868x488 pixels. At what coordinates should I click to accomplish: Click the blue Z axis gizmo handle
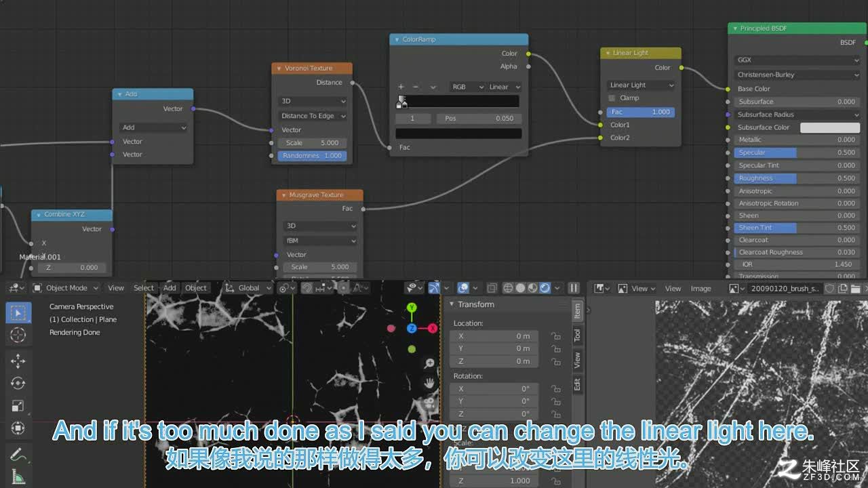pos(412,329)
